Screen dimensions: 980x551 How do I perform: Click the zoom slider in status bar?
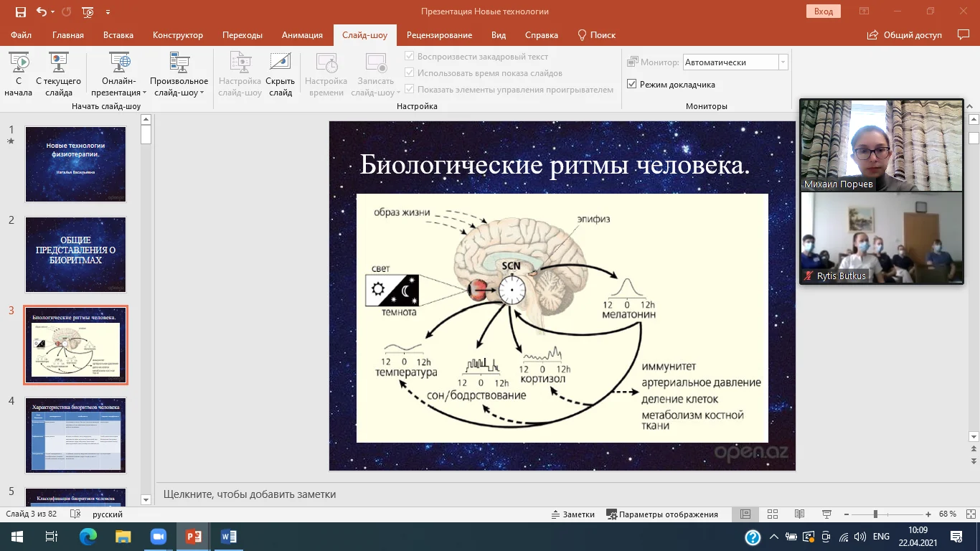click(875, 514)
